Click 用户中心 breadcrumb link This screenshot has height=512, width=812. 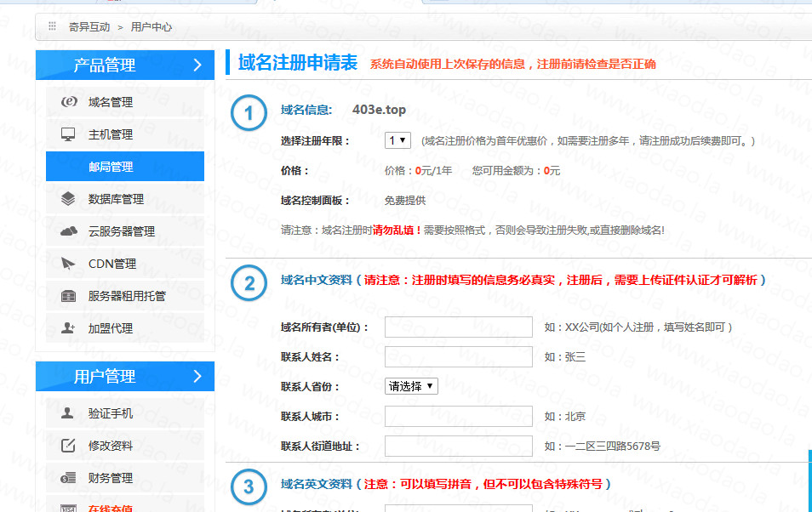(152, 27)
